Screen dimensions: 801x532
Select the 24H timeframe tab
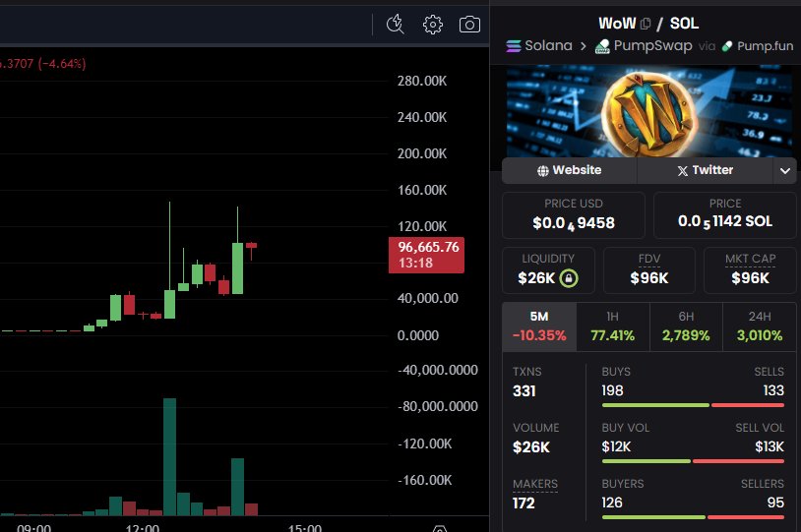coord(760,326)
